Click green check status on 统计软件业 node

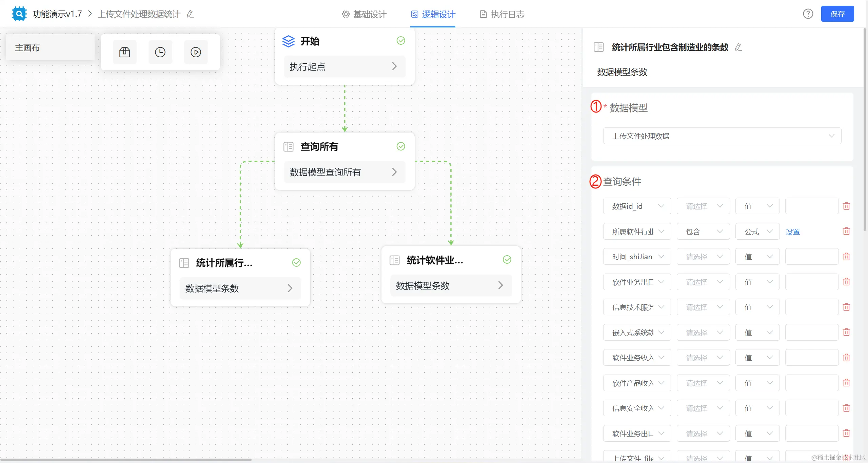point(507,260)
